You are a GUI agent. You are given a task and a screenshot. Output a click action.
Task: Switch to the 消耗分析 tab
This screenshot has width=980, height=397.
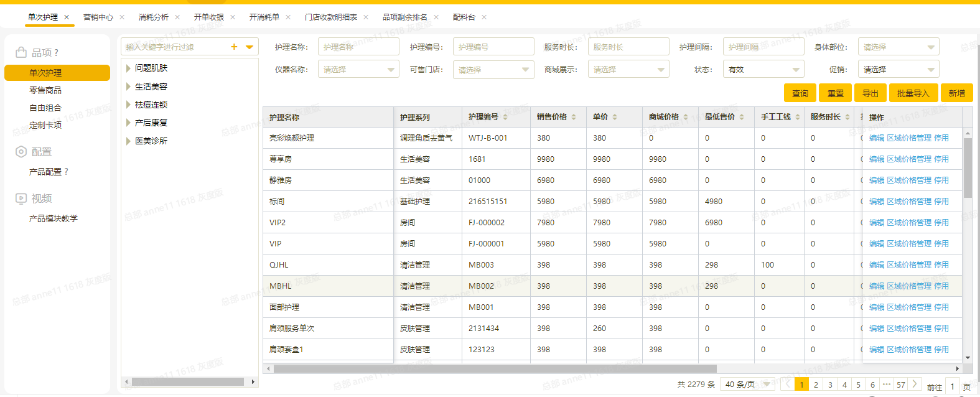(154, 17)
